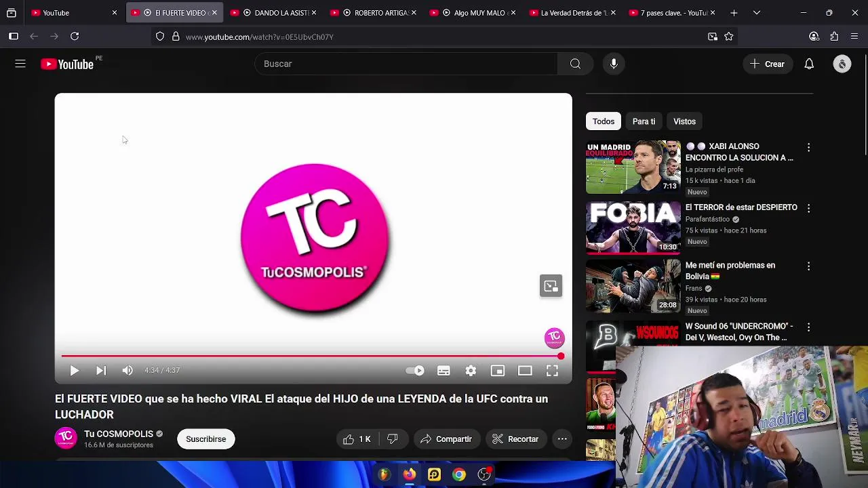Click the picture-in-picture overlay icon on video
This screenshot has height=488, width=868.
click(x=551, y=286)
